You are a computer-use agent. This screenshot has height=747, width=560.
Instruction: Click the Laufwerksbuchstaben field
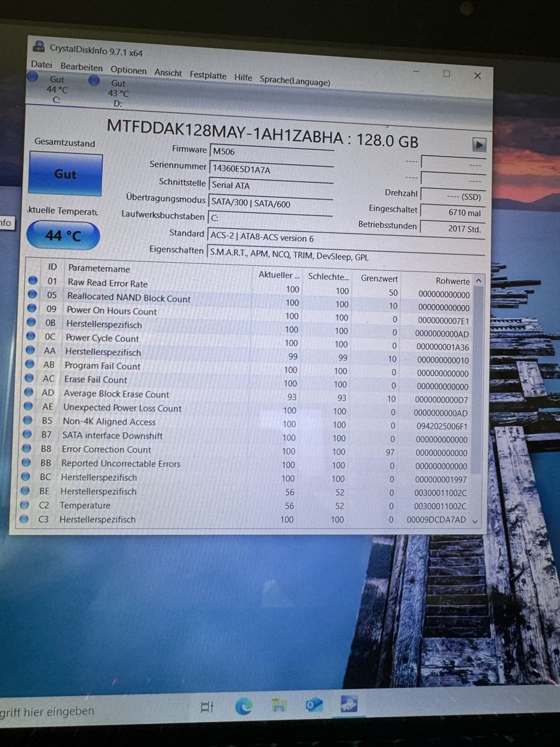[x=270, y=220]
